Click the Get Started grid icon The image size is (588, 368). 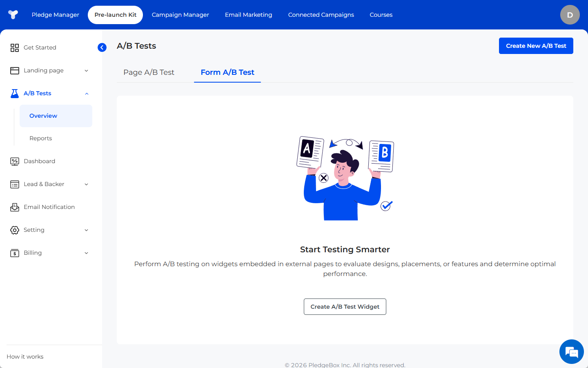(x=15, y=48)
